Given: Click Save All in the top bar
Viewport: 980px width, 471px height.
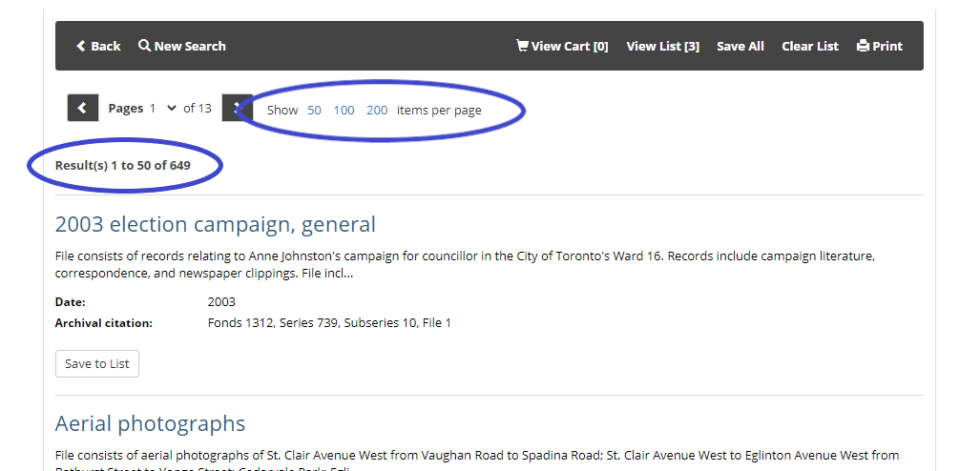Looking at the screenshot, I should pos(740,46).
